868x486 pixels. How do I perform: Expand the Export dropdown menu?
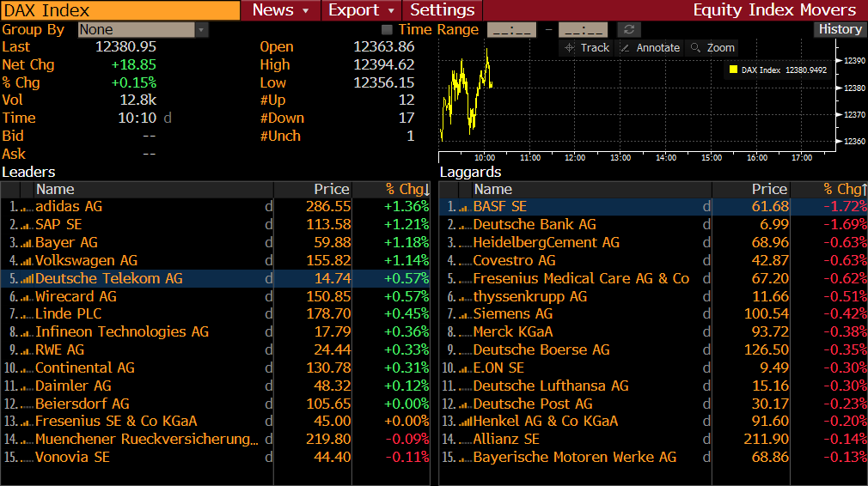[x=392, y=10]
